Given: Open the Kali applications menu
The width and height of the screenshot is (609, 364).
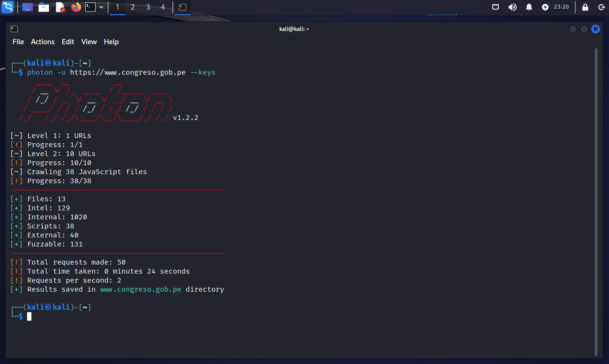Looking at the screenshot, I should pos(7,7).
